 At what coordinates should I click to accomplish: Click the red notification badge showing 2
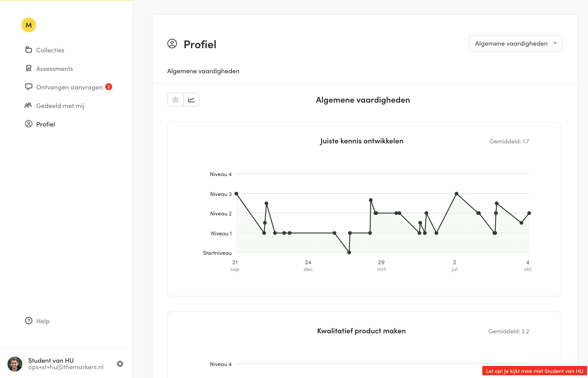point(108,87)
